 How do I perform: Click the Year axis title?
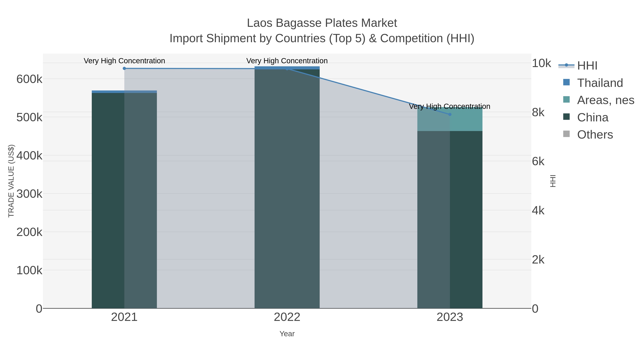(x=287, y=334)
